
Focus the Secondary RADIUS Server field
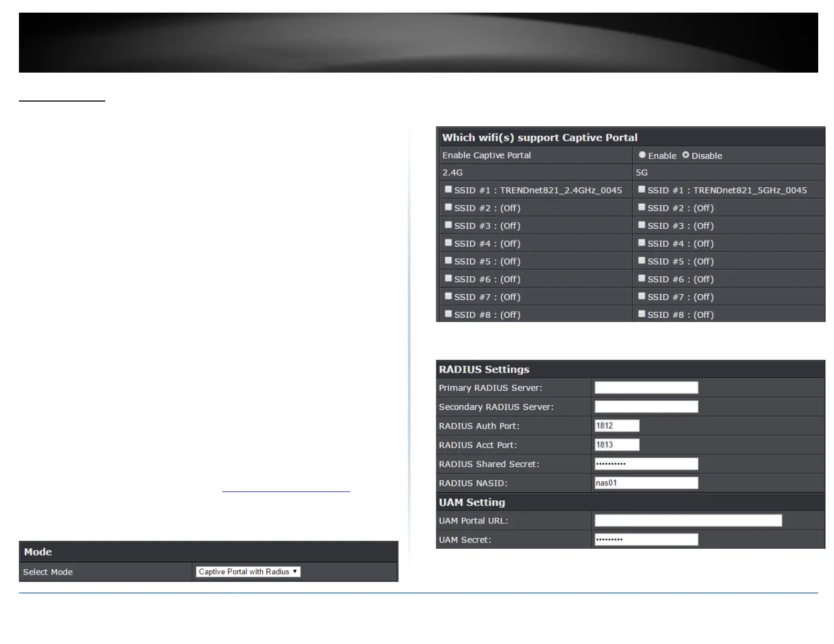click(x=646, y=407)
